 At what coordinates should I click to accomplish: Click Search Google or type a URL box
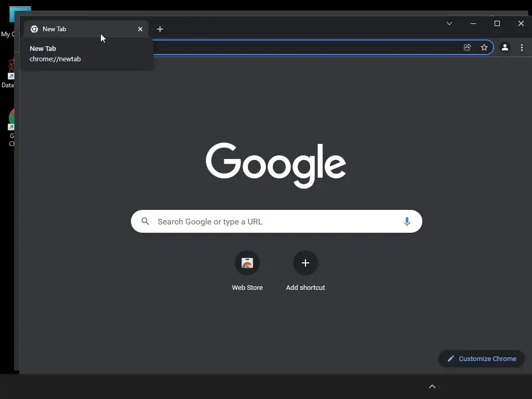pyautogui.click(x=276, y=221)
